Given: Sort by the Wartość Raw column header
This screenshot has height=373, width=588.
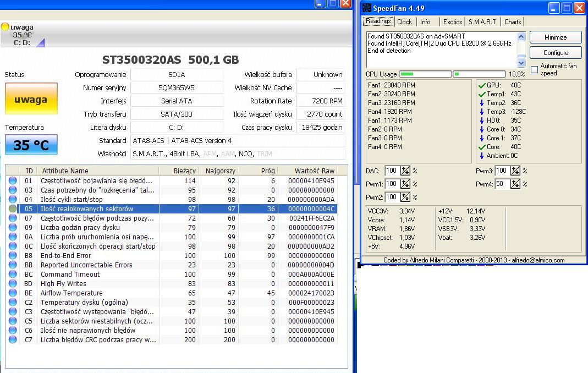Looking at the screenshot, I should click(307, 171).
